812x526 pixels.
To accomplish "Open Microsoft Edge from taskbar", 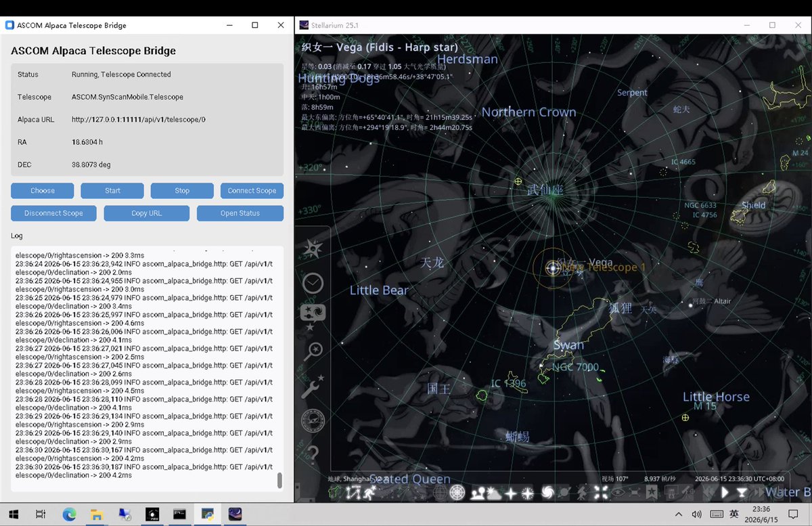I will 69,514.
